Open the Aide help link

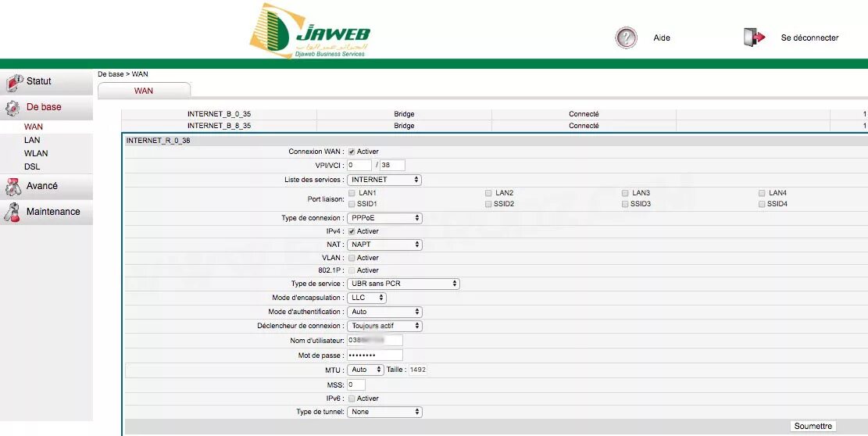pos(662,38)
